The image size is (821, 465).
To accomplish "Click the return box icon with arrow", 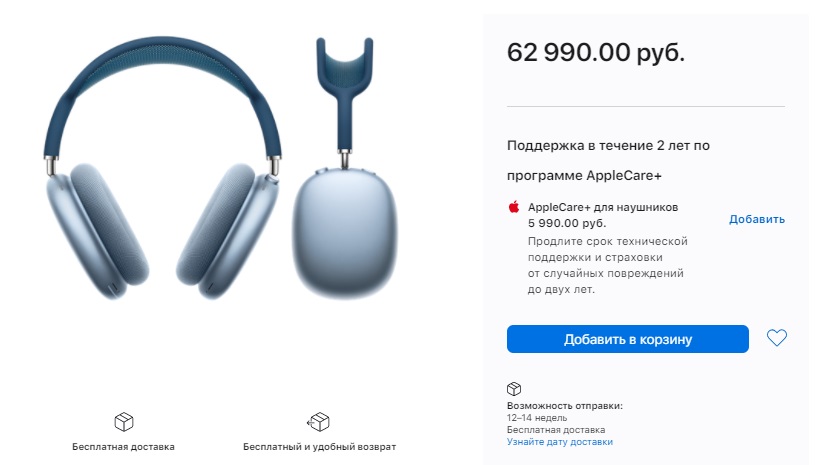I will click(x=318, y=422).
